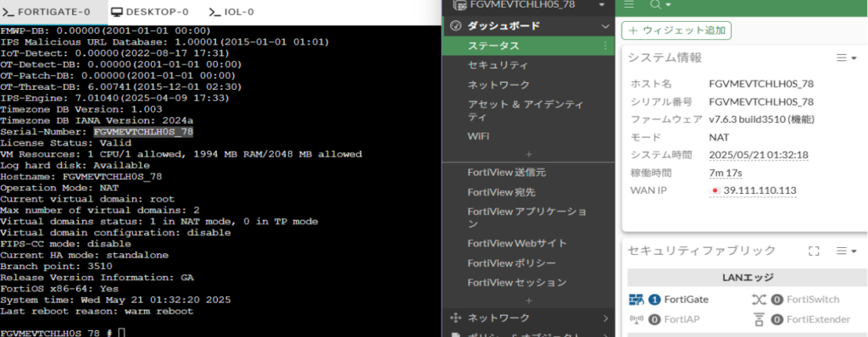This screenshot has height=337, width=868.
Task: Click the ネットワーク move-arrows icon in sidebar
Action: pos(456,318)
